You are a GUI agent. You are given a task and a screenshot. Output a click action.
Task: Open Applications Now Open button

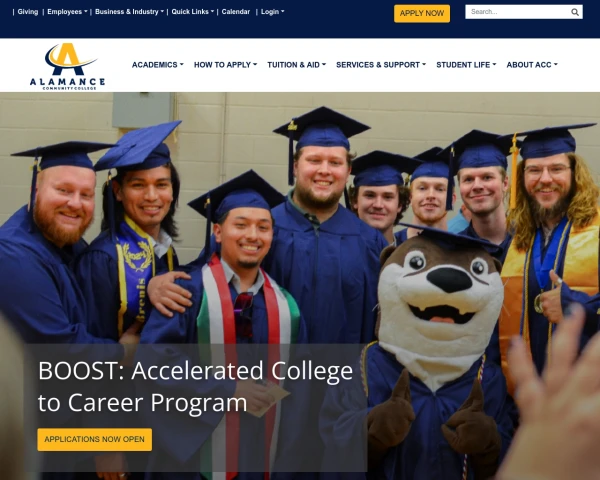(95, 439)
